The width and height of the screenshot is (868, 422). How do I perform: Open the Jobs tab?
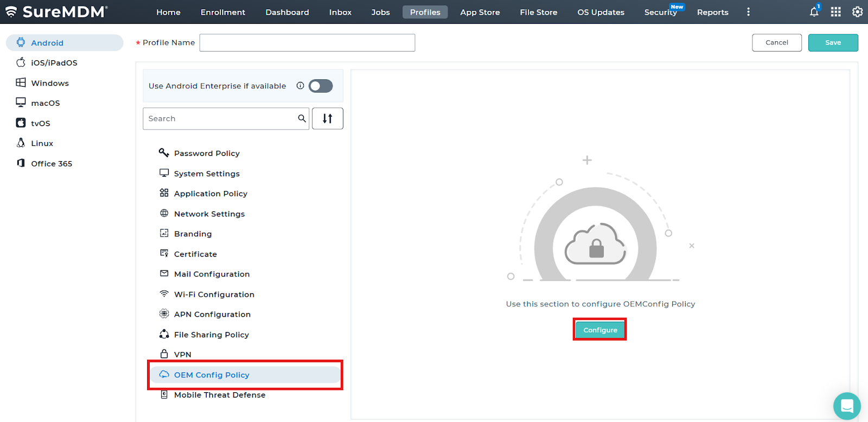380,12
